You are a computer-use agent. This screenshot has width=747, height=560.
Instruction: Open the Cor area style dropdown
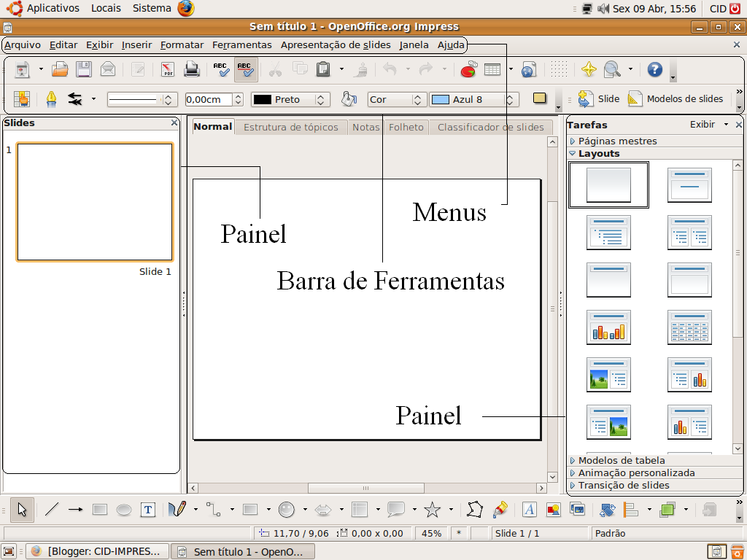tap(396, 99)
